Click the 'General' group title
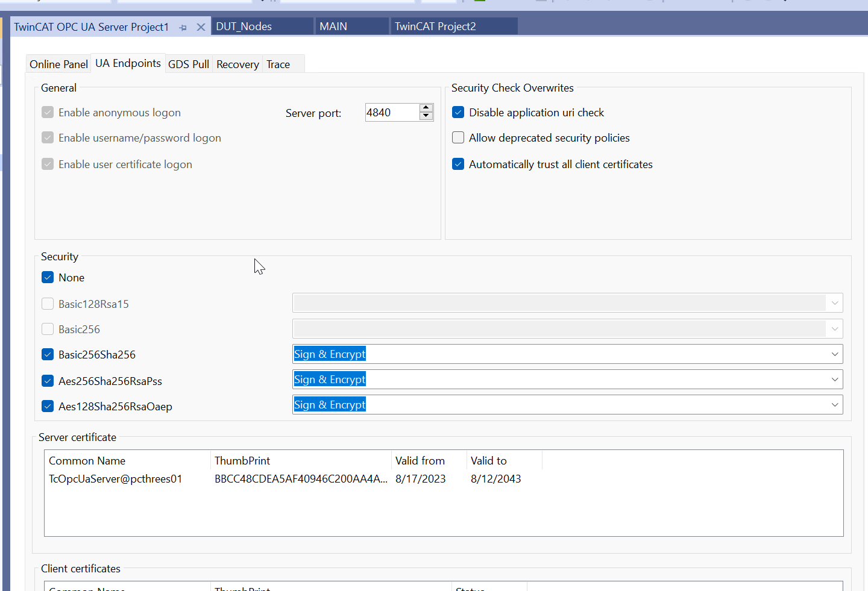Screen dimensions: 868x591 click(x=58, y=88)
